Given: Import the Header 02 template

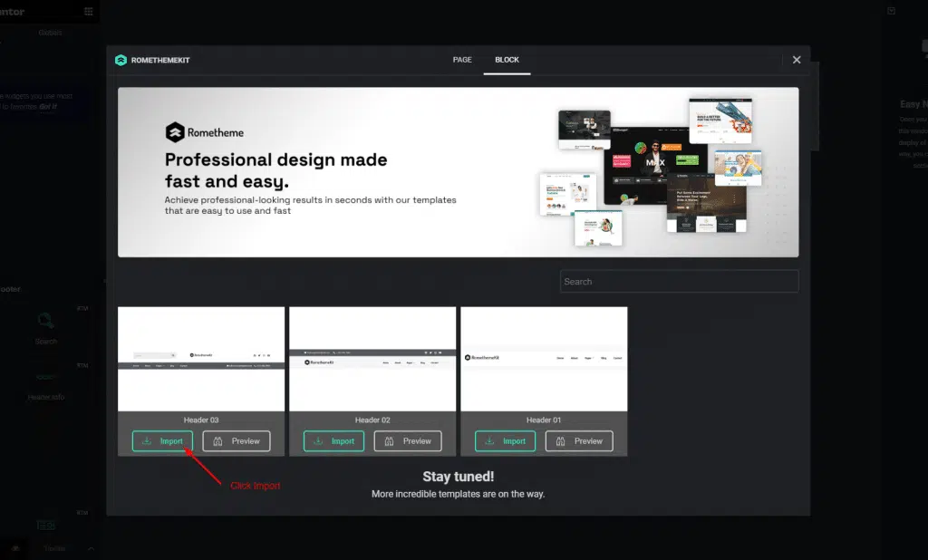Looking at the screenshot, I should tap(333, 441).
